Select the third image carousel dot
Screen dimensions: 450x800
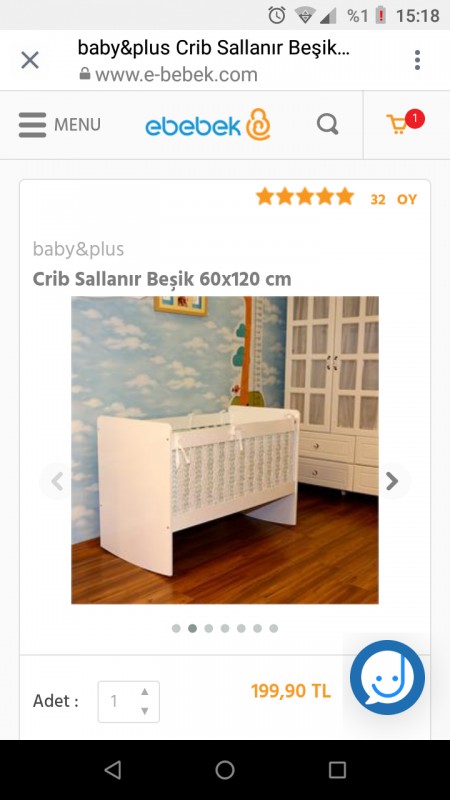[x=209, y=629]
